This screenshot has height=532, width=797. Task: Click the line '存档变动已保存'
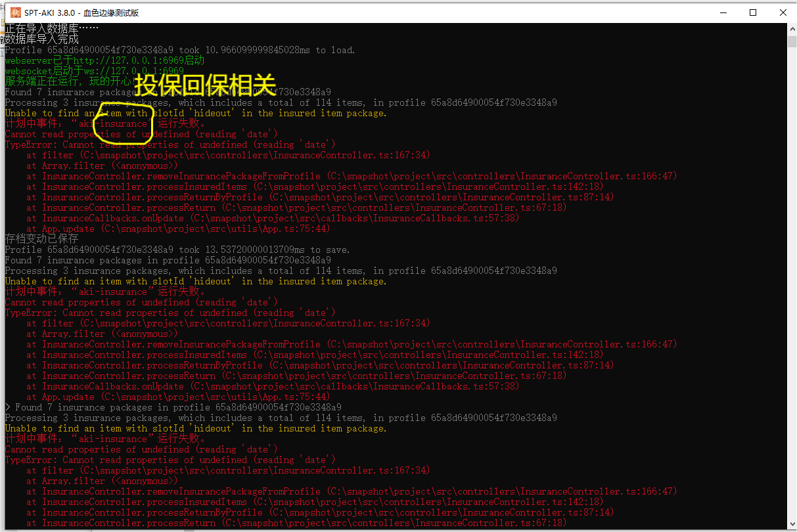(x=42, y=239)
